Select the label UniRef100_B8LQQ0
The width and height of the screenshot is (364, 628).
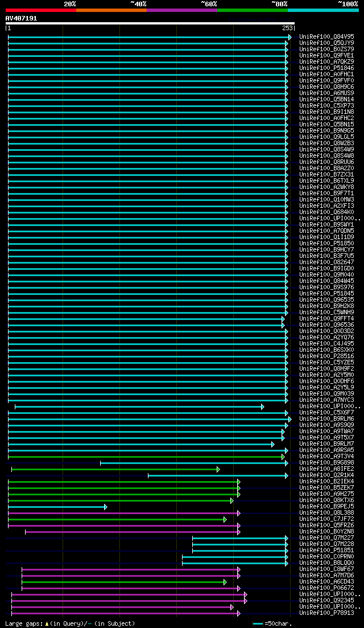pyautogui.click(x=326, y=563)
